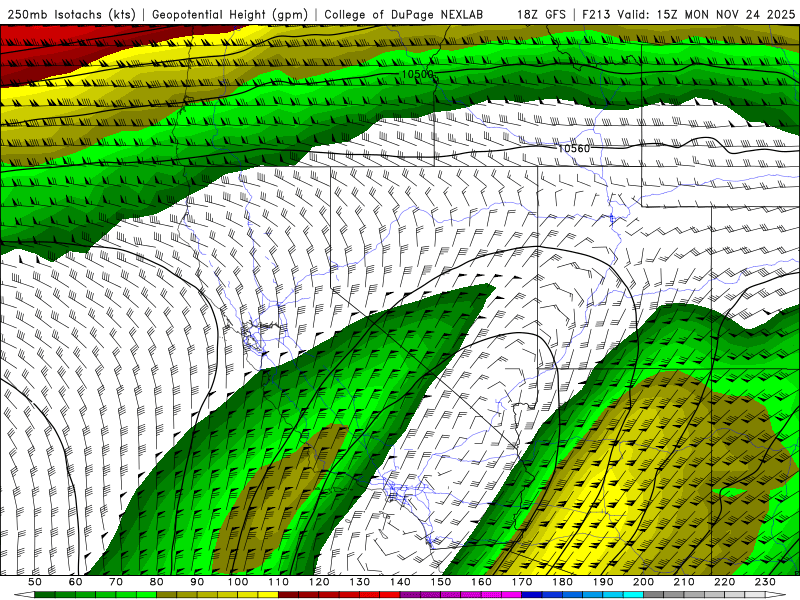Click the 60 label on the color scale
Image resolution: width=800 pixels, height=600 pixels.
[75, 582]
